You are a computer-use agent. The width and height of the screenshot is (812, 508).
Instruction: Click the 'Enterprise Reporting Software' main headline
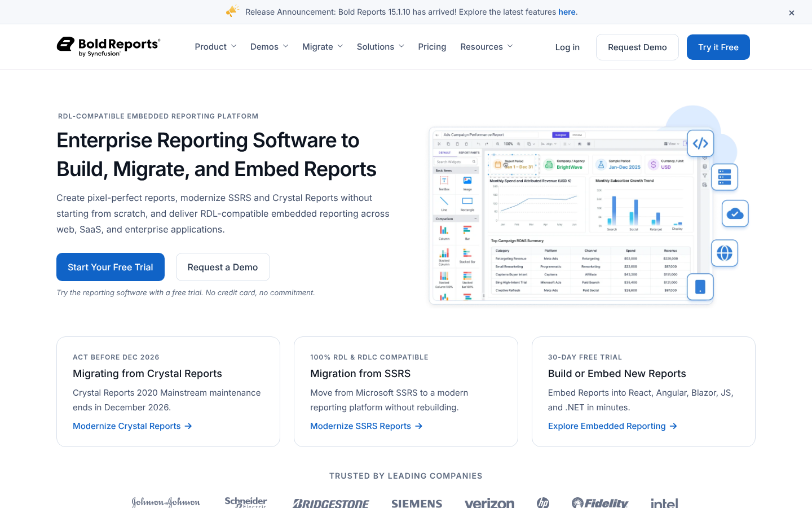click(x=217, y=155)
